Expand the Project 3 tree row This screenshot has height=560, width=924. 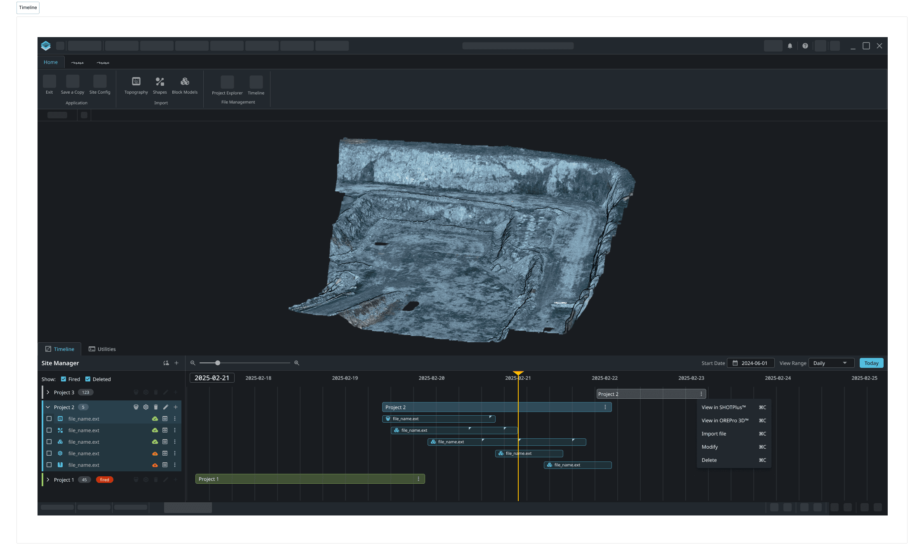(48, 392)
